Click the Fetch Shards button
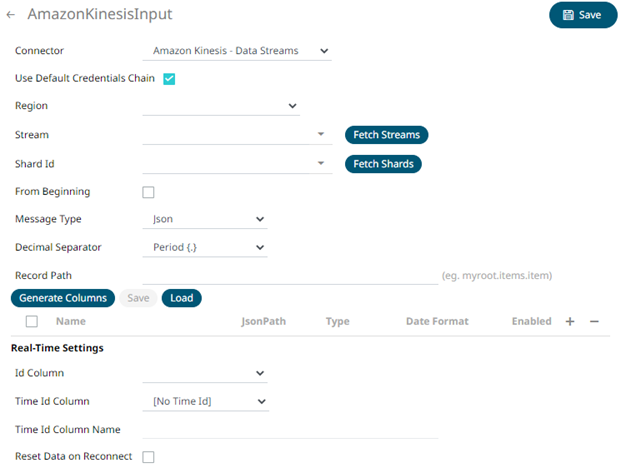 (383, 164)
